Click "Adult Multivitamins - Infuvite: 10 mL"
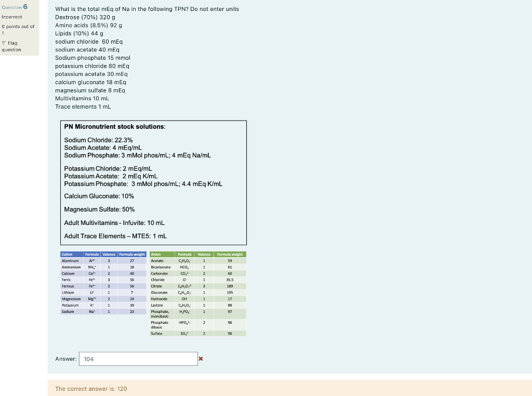This screenshot has height=396, width=532. [114, 223]
